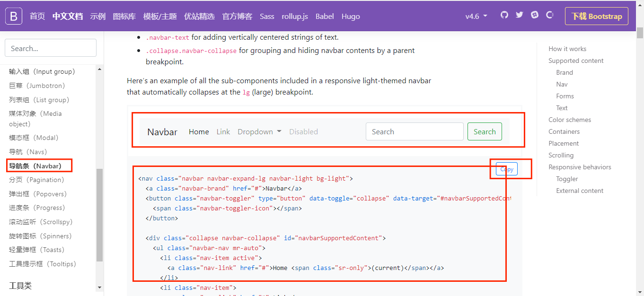Open the Twitter bird icon link
The width and height of the screenshot is (644, 296).
tap(520, 15)
